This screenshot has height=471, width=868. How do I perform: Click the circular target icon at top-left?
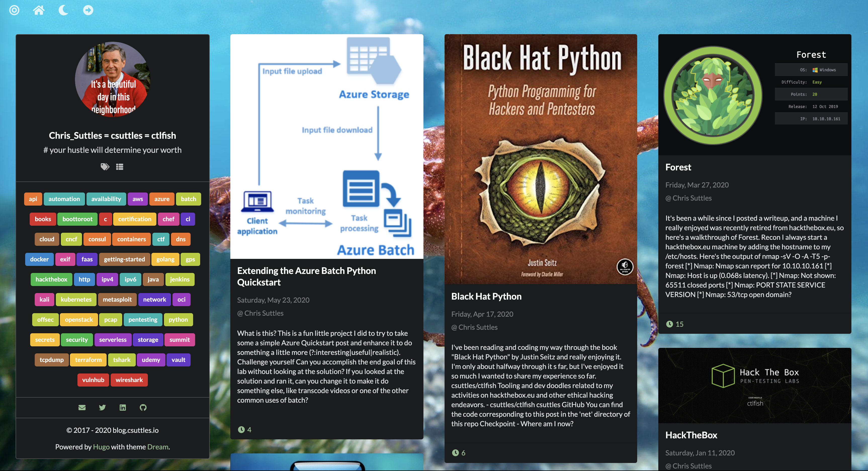[14, 10]
